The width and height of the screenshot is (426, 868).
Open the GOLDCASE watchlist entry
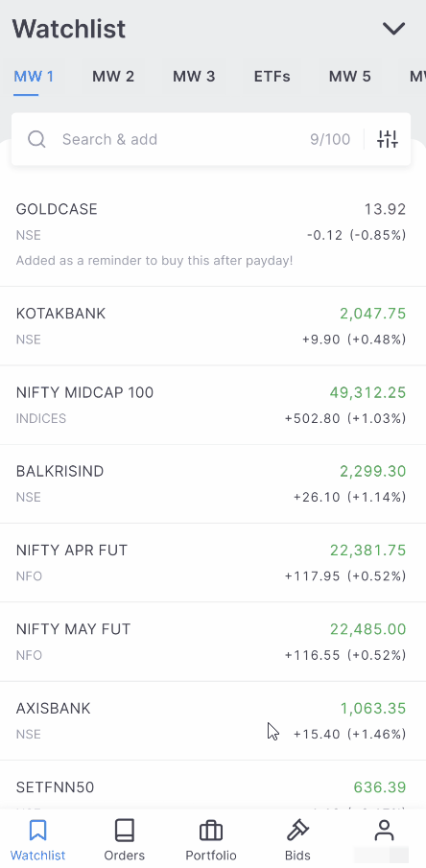pyautogui.click(x=213, y=235)
